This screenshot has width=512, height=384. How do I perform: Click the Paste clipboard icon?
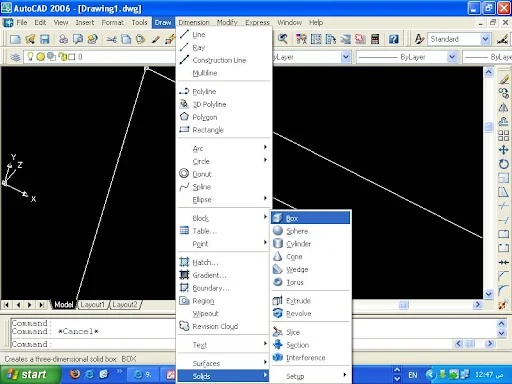[140, 39]
